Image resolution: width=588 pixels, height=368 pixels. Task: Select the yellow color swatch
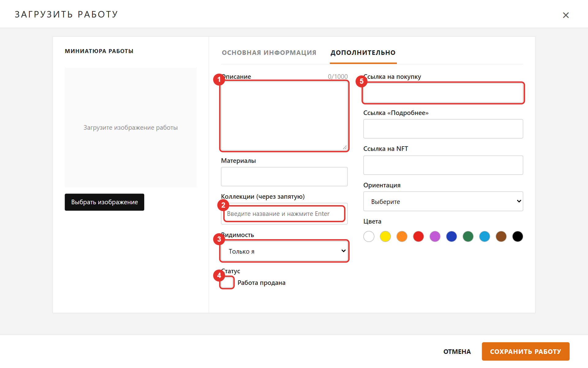(385, 236)
